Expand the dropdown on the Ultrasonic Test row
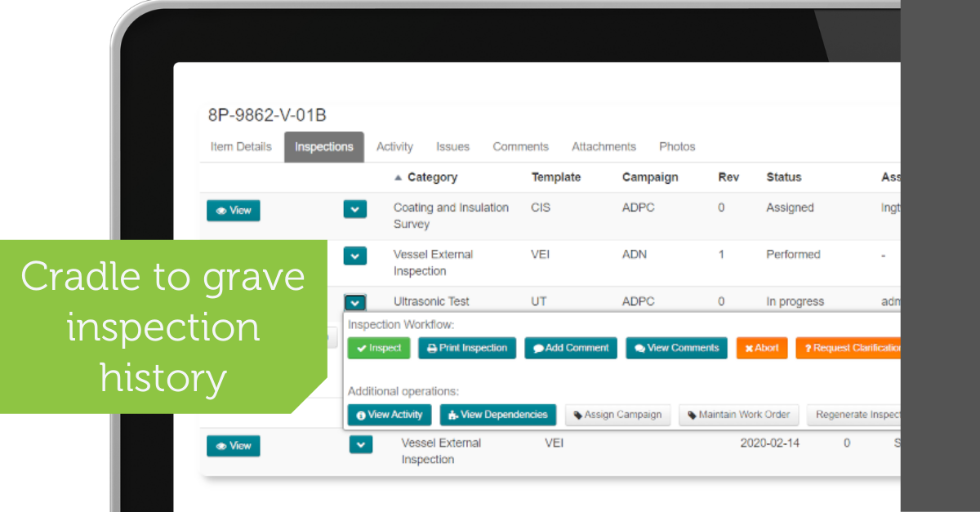This screenshot has height=512, width=980. coord(354,302)
